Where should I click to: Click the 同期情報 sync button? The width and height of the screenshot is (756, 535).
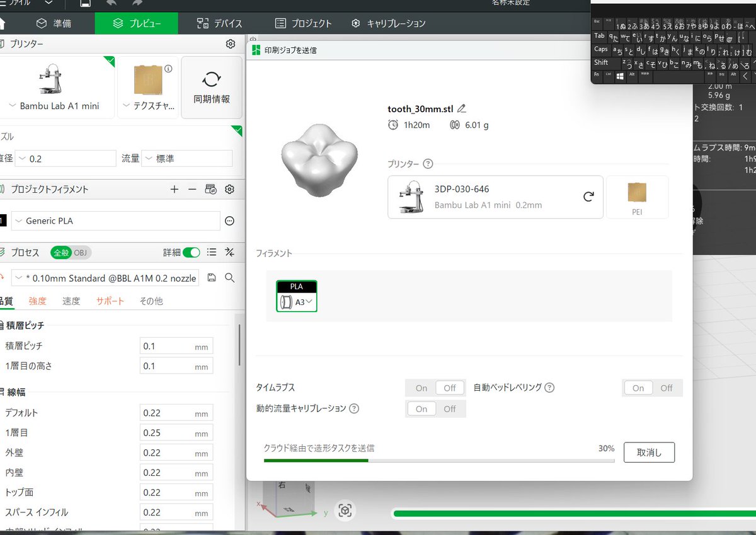[212, 87]
